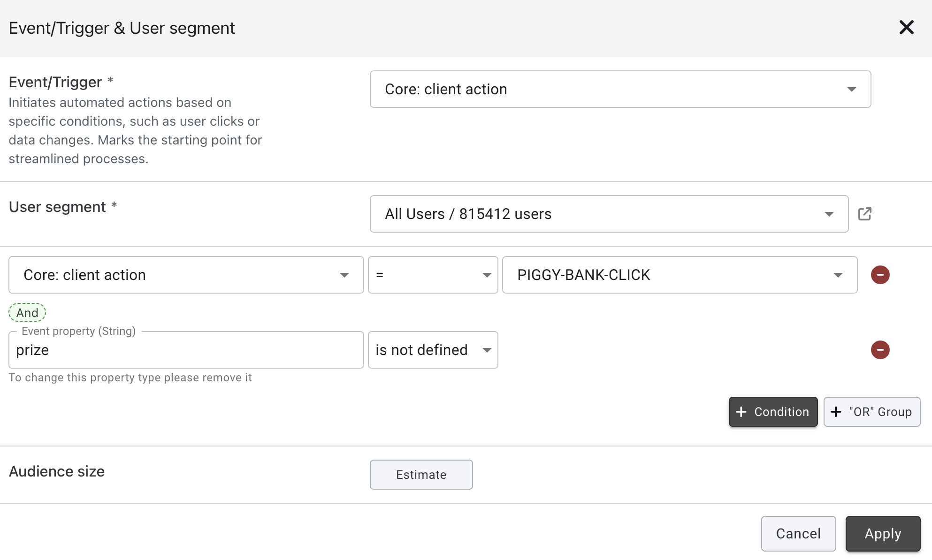
Task: Click the Event/Trigger dropdown arrow
Action: [851, 89]
